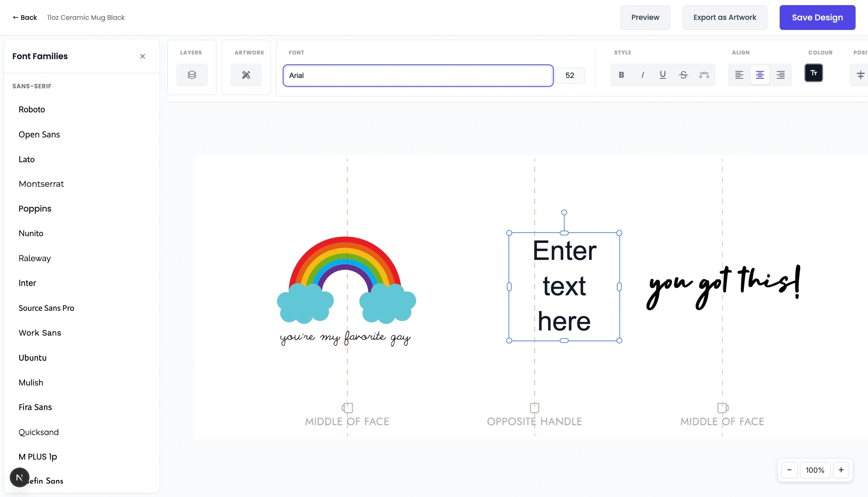
Task: Zoom in with the plus button
Action: pyautogui.click(x=841, y=470)
